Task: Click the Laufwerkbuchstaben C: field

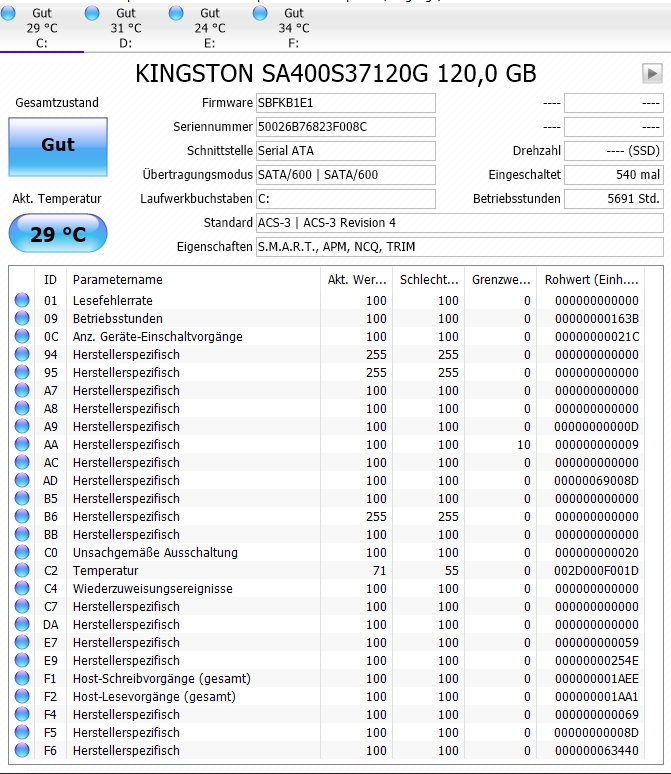Action: [346, 199]
